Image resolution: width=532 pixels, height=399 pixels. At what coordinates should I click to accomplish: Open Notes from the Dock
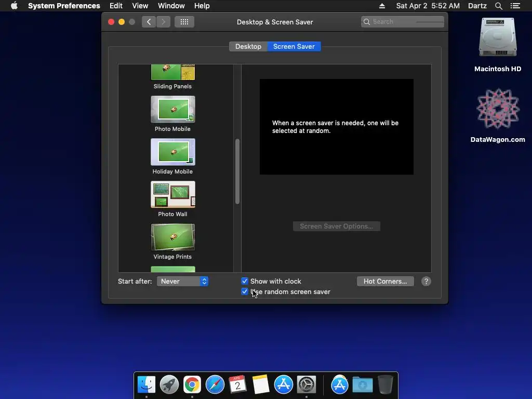(x=261, y=385)
